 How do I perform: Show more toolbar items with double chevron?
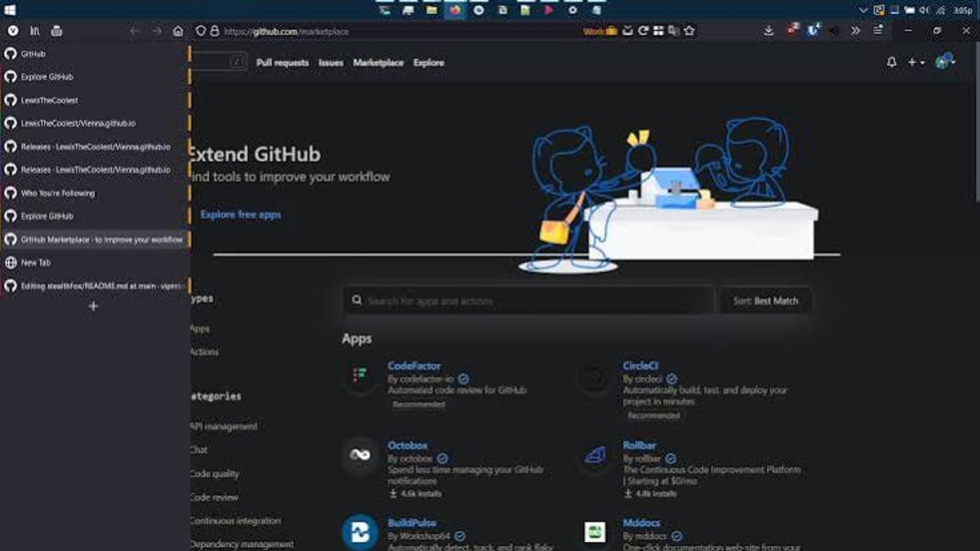(x=856, y=31)
